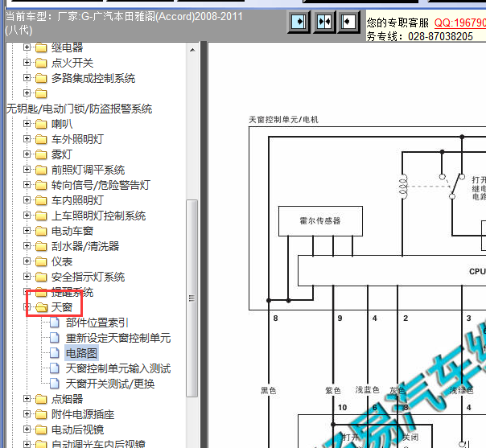
Task: Expand the 点烟器 folder
Action: coord(27,399)
